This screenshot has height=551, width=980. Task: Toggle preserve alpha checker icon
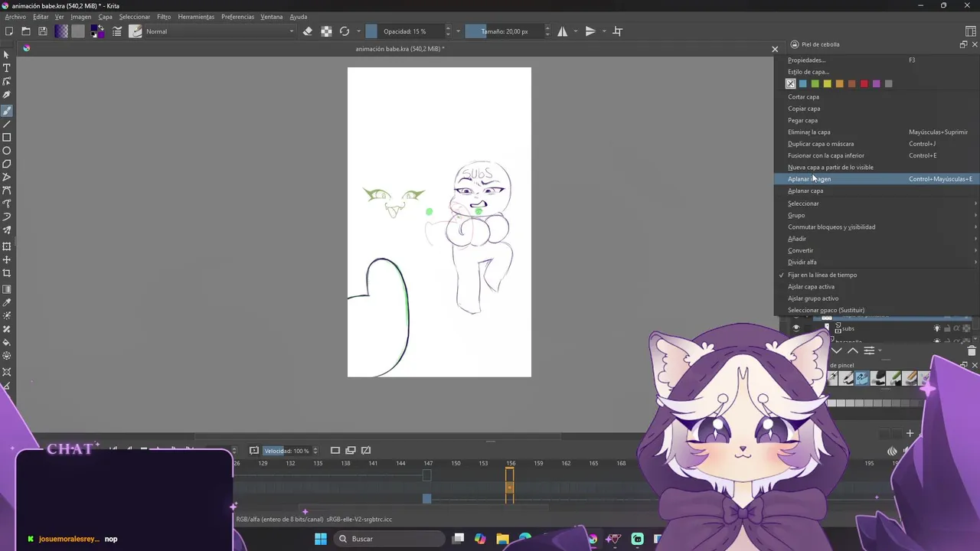click(x=326, y=31)
